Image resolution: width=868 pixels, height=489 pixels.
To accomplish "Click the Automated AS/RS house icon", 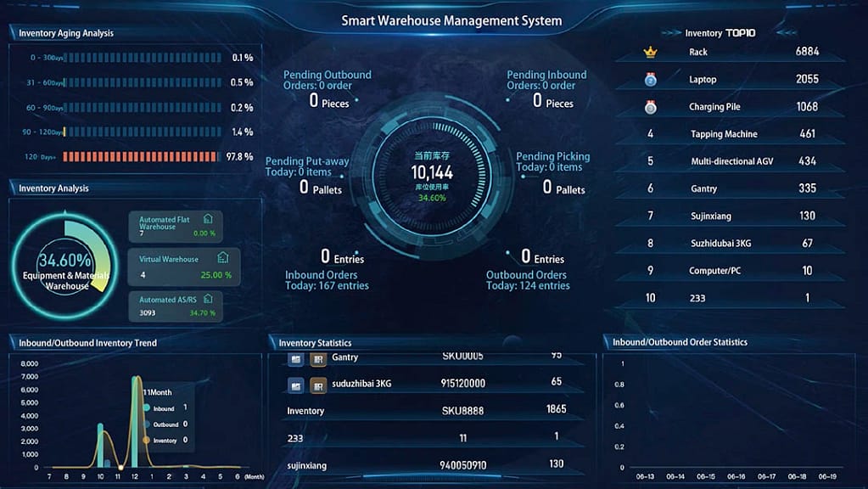I will point(208,299).
